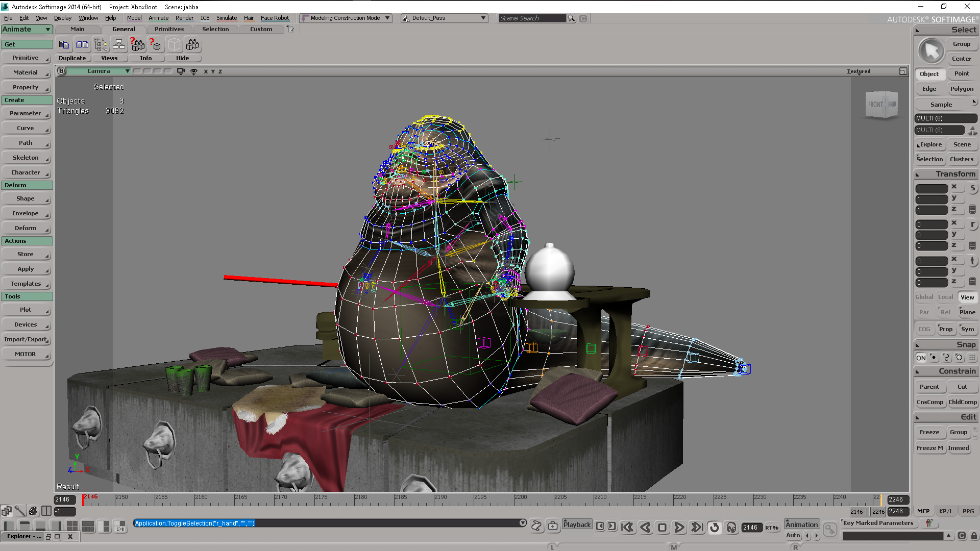Screen dimensions: 980x551
Task: Open the Default_Pass dropdown
Action: click(444, 18)
